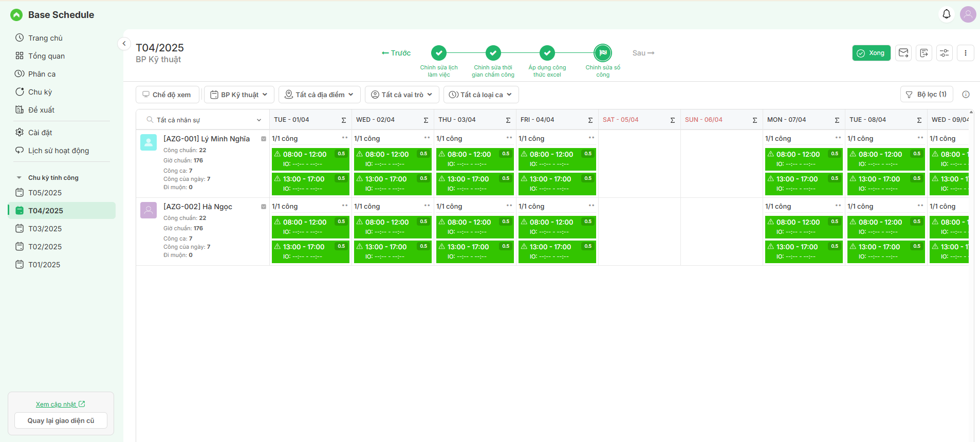Open the user profile avatar

(x=968, y=14)
